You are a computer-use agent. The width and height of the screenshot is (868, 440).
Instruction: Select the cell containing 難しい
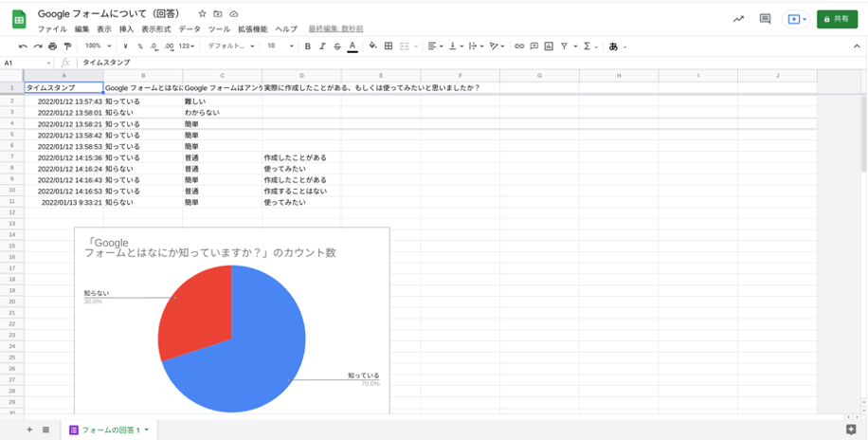coord(223,101)
